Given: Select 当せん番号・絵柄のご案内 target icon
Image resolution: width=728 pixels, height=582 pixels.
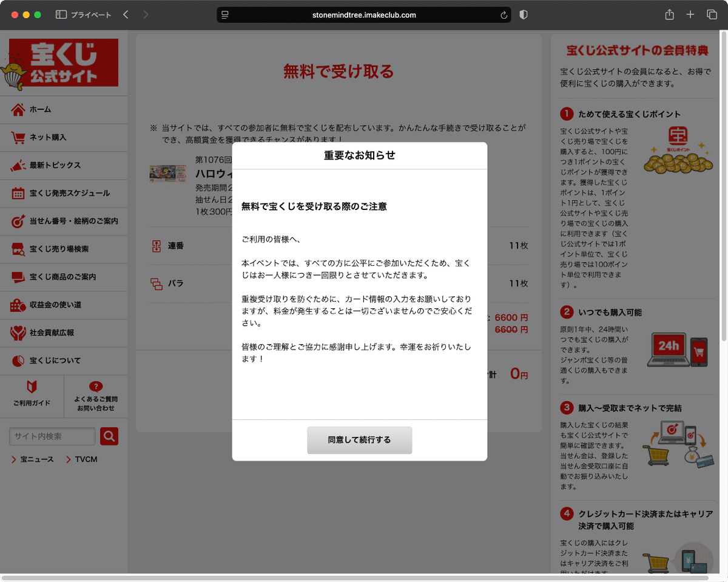Looking at the screenshot, I should (x=18, y=221).
